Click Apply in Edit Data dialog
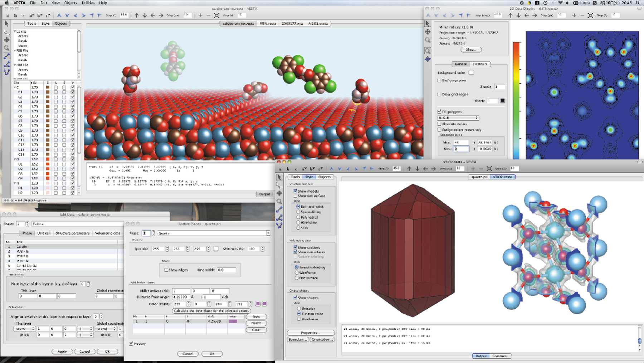 (62, 351)
